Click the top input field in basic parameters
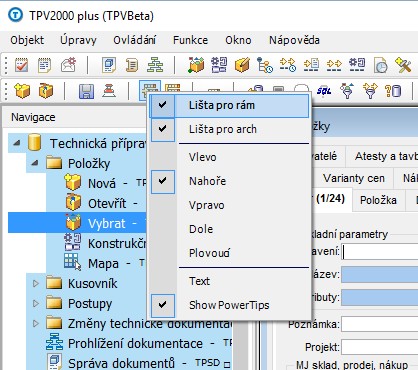418x370 pixels. click(x=380, y=251)
